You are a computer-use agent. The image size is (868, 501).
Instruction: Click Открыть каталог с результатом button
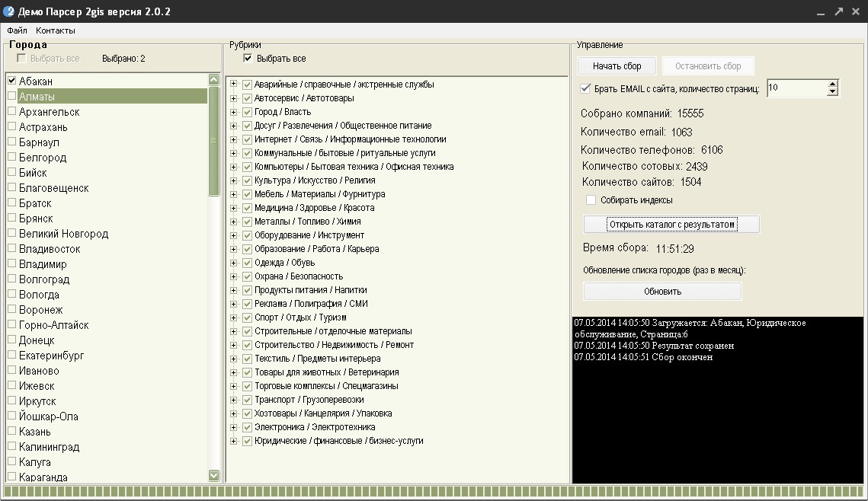pos(671,225)
